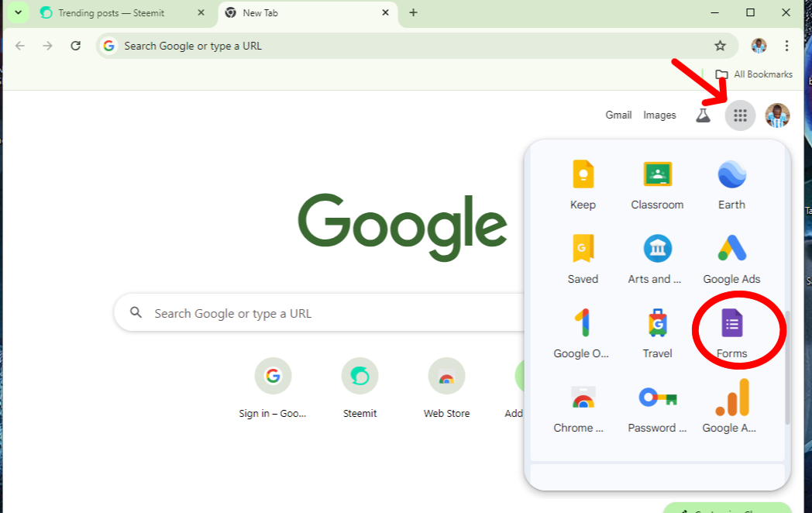Open Steemit shortcut tile

click(360, 388)
